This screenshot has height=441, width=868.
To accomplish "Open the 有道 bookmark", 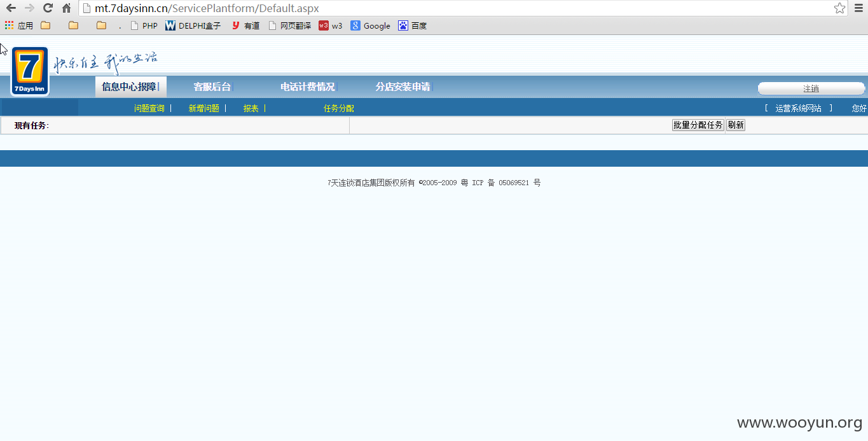I will 245,25.
